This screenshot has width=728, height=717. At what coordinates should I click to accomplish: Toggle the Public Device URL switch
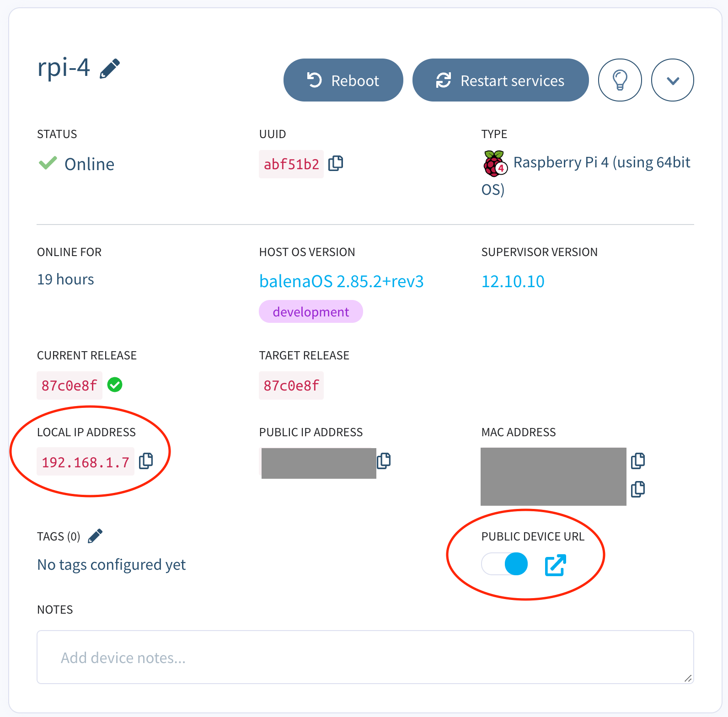coord(505,564)
